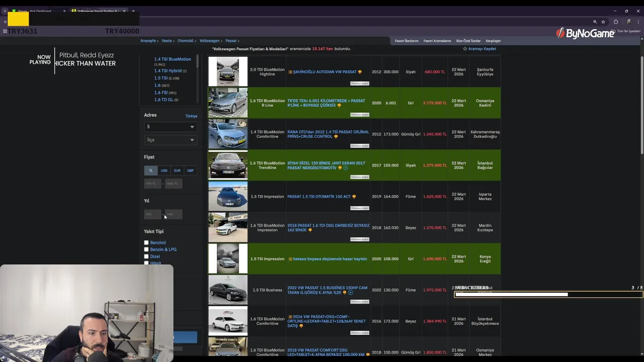Bookmark this page with the star icon
This screenshot has height=362, width=644.
[603, 22]
